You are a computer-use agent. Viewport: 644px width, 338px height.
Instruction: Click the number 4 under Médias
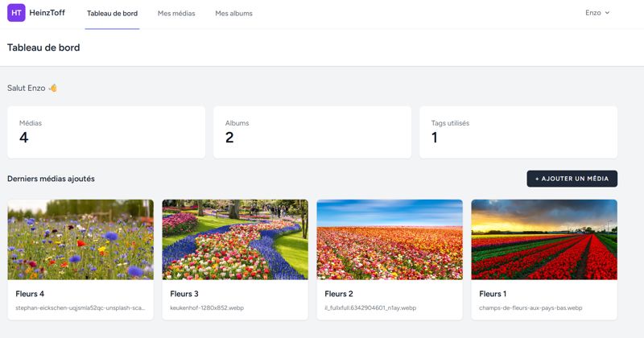pos(24,138)
